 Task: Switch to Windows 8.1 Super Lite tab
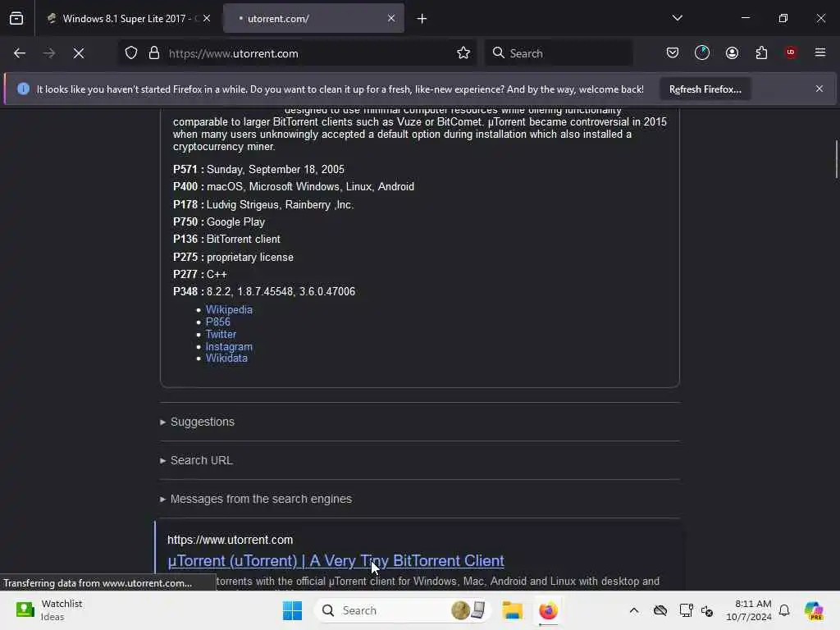pyautogui.click(x=125, y=19)
